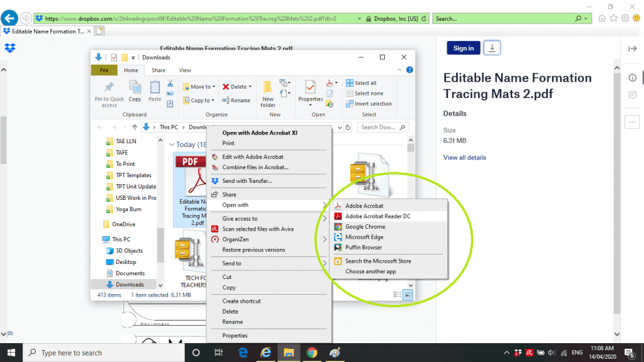Choose Google Chrome in Open with submenu
Viewport: 644px width, 362px height.
(389, 226)
